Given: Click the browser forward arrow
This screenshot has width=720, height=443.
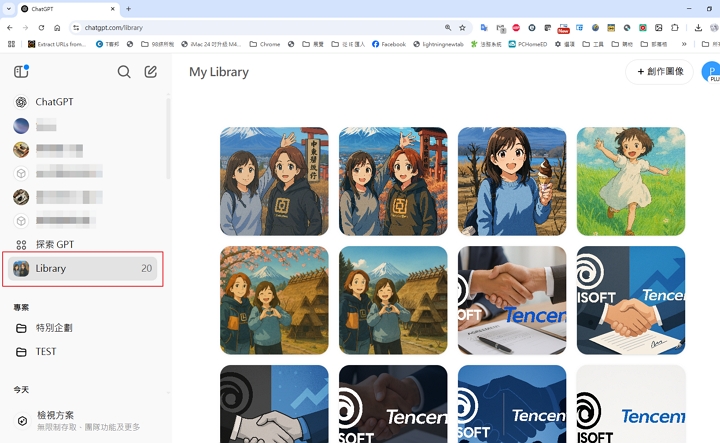Looking at the screenshot, I should point(26,28).
